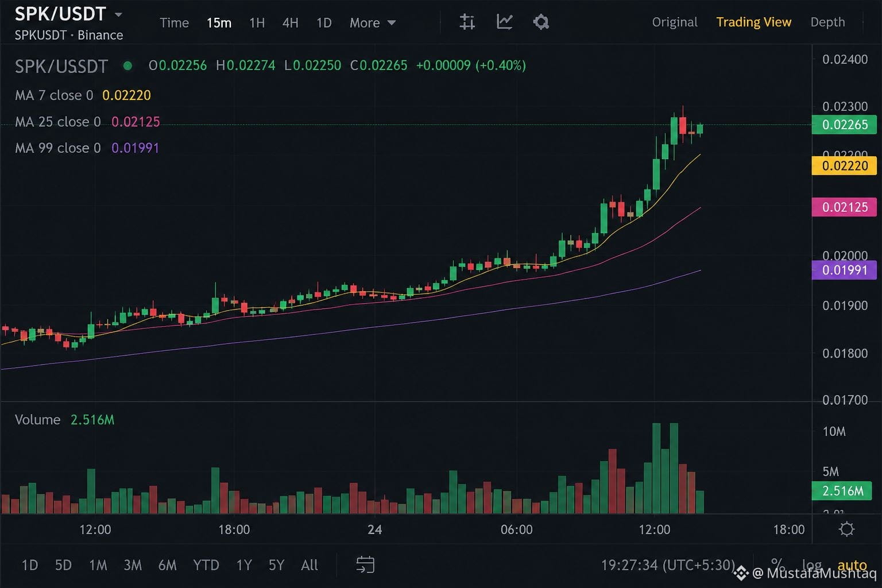
Task: Set the date range to 5D
Action: pyautogui.click(x=63, y=565)
